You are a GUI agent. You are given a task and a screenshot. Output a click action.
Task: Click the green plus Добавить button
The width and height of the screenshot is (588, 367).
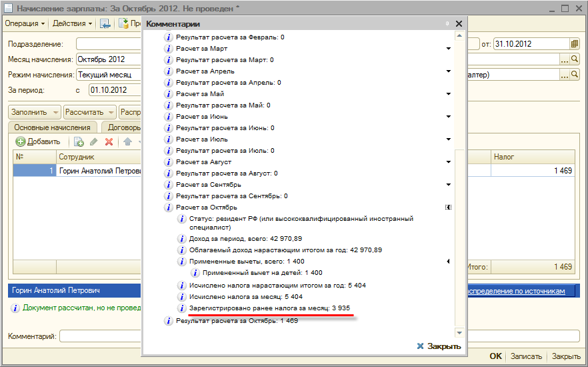(38, 142)
